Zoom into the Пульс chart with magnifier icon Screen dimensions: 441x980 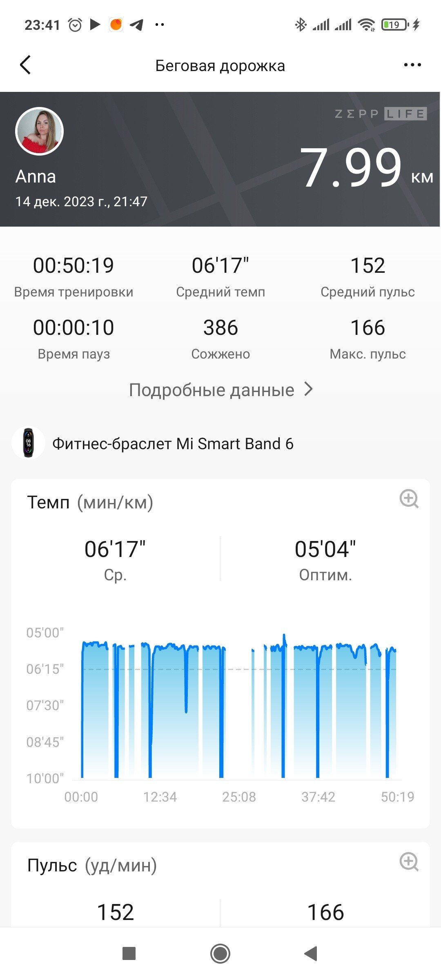(409, 862)
